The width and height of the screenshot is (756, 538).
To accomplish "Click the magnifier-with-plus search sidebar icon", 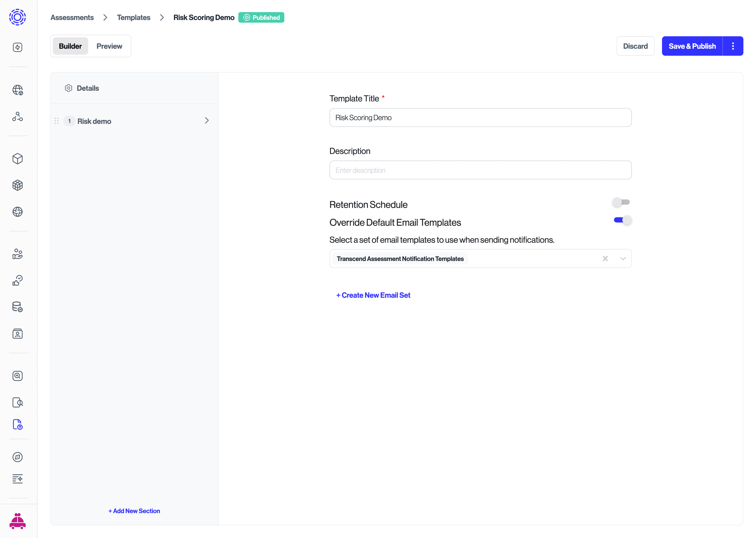I will click(x=18, y=376).
